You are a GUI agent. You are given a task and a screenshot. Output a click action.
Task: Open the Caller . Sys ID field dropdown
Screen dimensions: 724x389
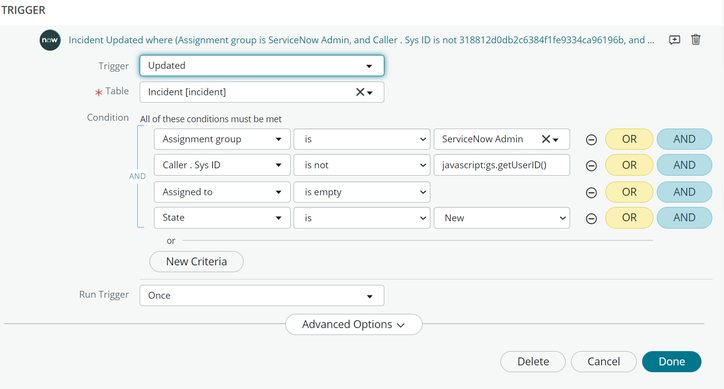pyautogui.click(x=222, y=165)
